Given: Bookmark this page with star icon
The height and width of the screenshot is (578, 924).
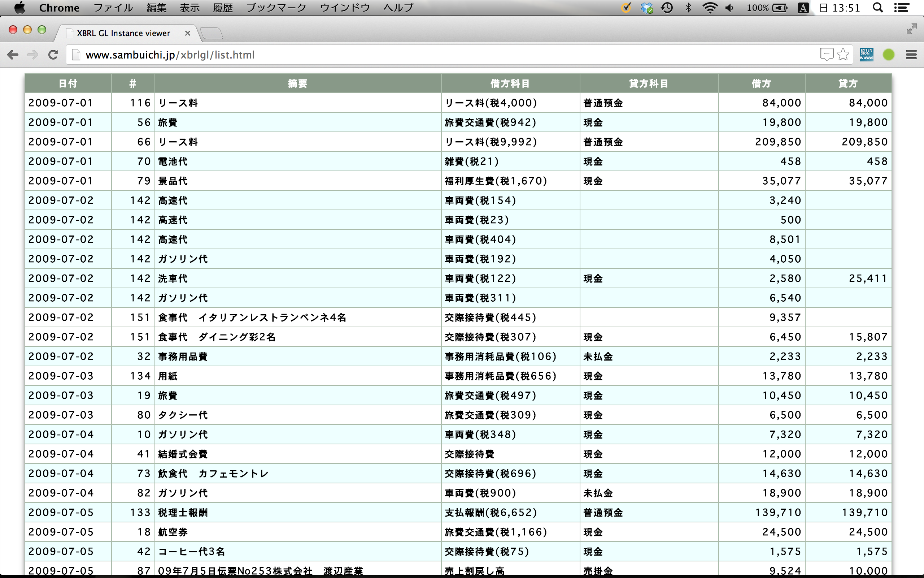Looking at the screenshot, I should [843, 55].
